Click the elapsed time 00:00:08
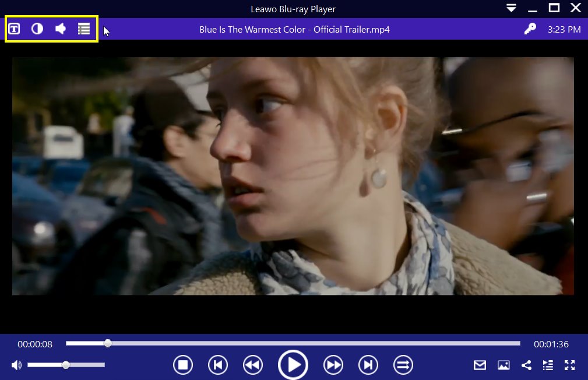Screen dimensions: 588x380 pyautogui.click(x=35, y=344)
